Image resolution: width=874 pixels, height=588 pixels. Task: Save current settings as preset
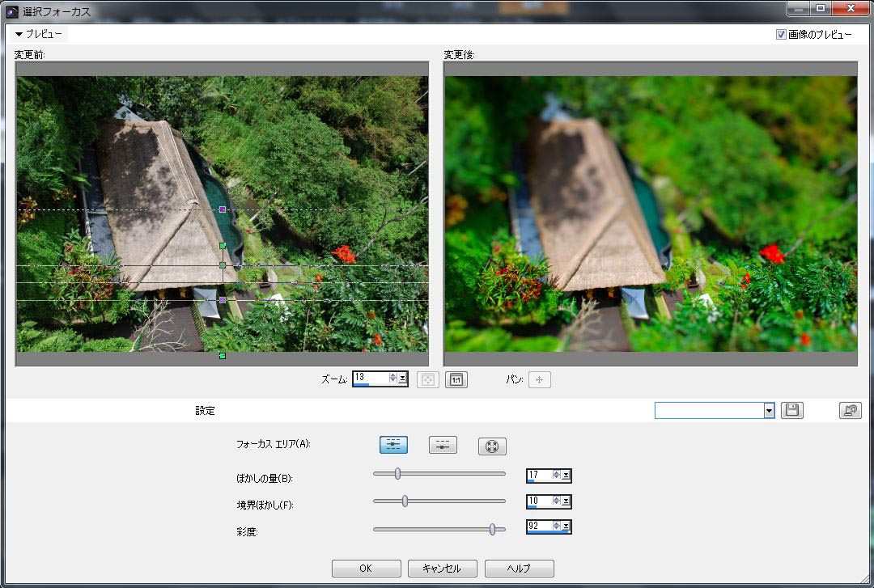[x=791, y=411]
